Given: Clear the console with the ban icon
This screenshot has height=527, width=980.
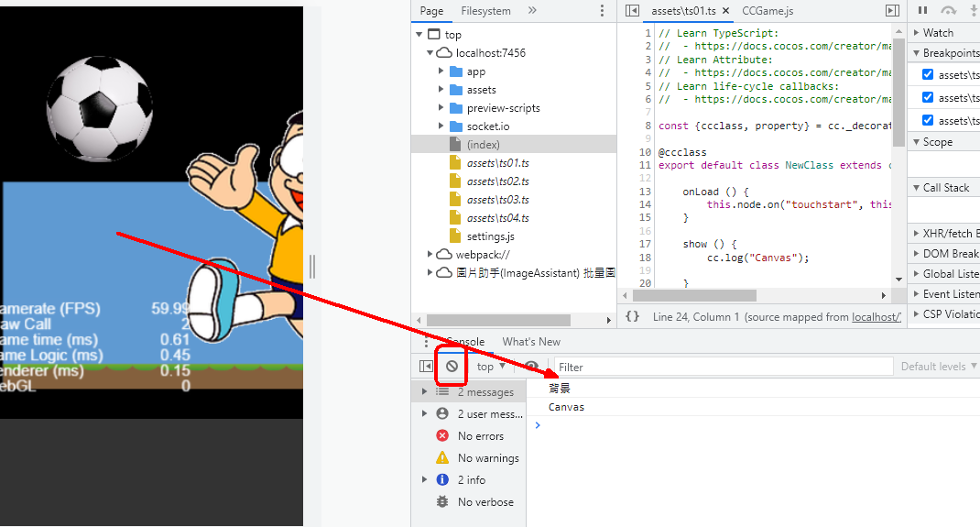Looking at the screenshot, I should 452,367.
